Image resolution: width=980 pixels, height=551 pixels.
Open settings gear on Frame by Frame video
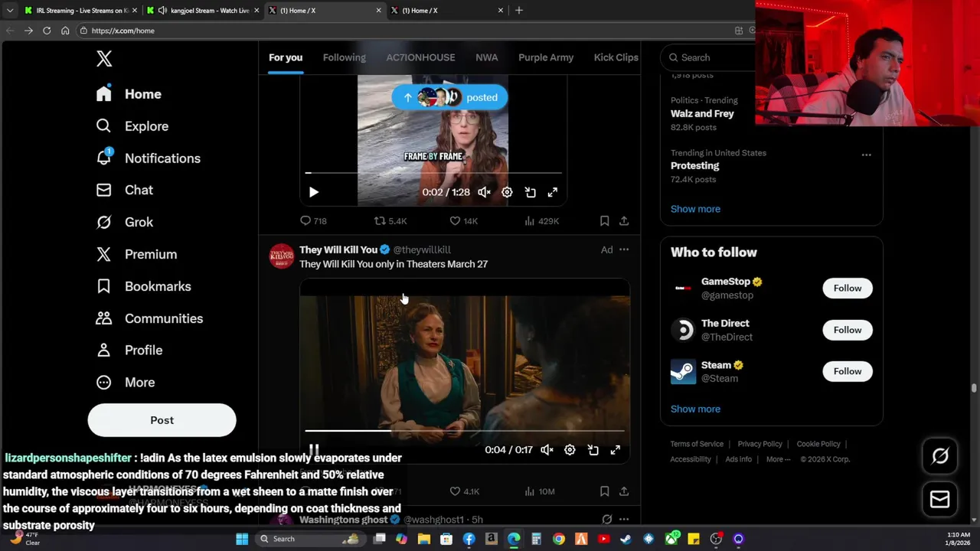[x=507, y=192]
